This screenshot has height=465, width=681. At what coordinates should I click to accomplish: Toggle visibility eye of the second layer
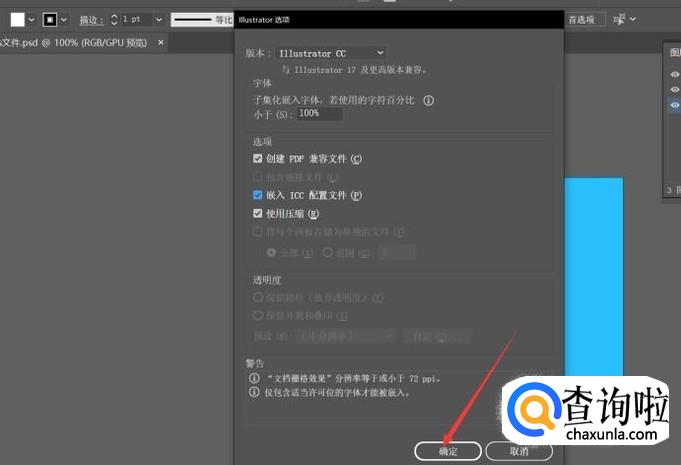674,89
